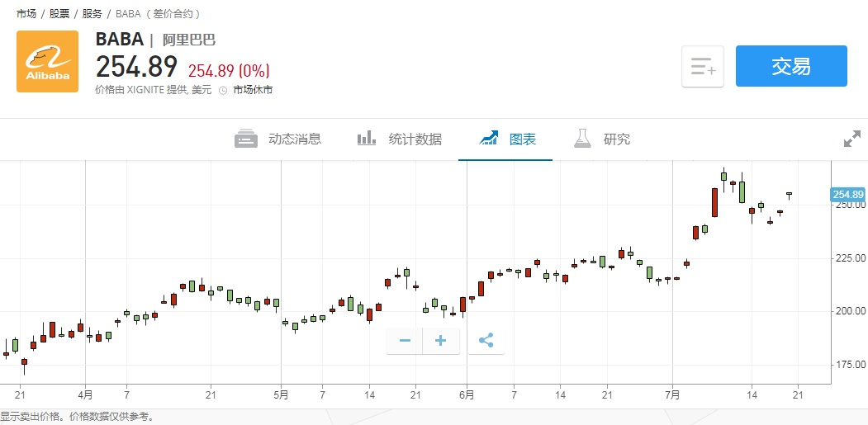Click the 市场休市 clock icon
The height and width of the screenshot is (425, 868).
pyautogui.click(x=223, y=90)
